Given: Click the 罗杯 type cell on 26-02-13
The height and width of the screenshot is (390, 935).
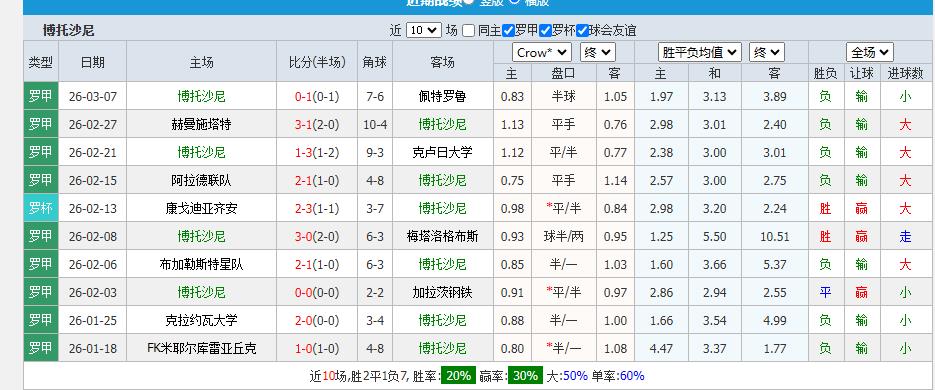Looking at the screenshot, I should (41, 209).
